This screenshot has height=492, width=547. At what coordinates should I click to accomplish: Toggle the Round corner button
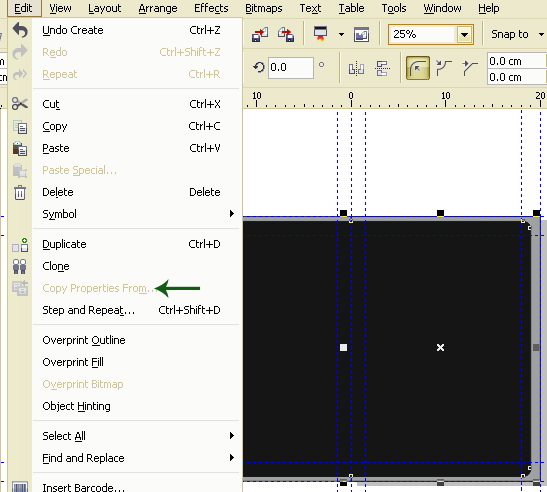point(418,68)
